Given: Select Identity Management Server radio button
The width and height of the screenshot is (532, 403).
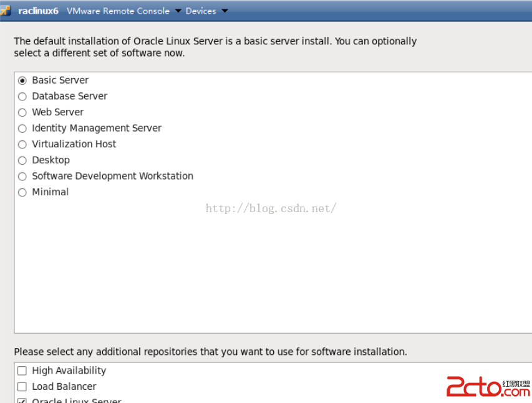Looking at the screenshot, I should 22,129.
